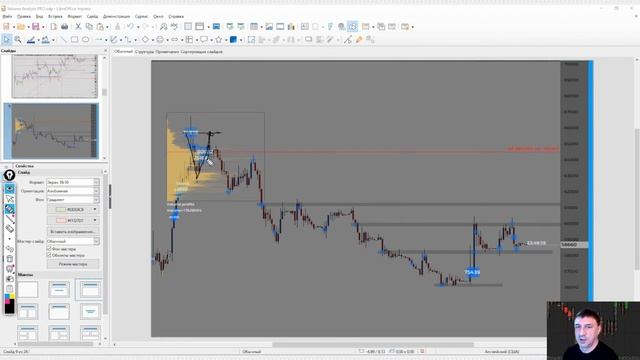Select the Zoom magnifier tool
The height and width of the screenshot is (360, 640).
tap(18, 40)
